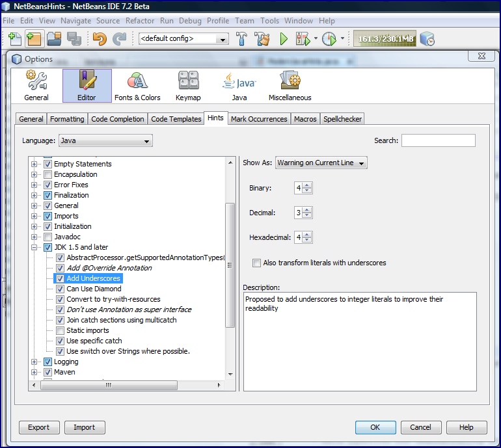Open the Fonts & Colors category
Image resolution: width=501 pixels, height=448 pixels.
coord(137,86)
